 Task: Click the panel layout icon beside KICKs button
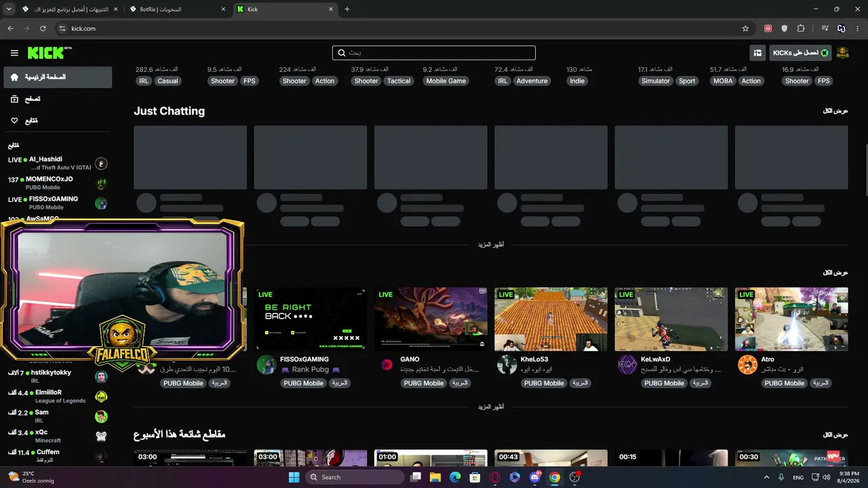click(757, 53)
